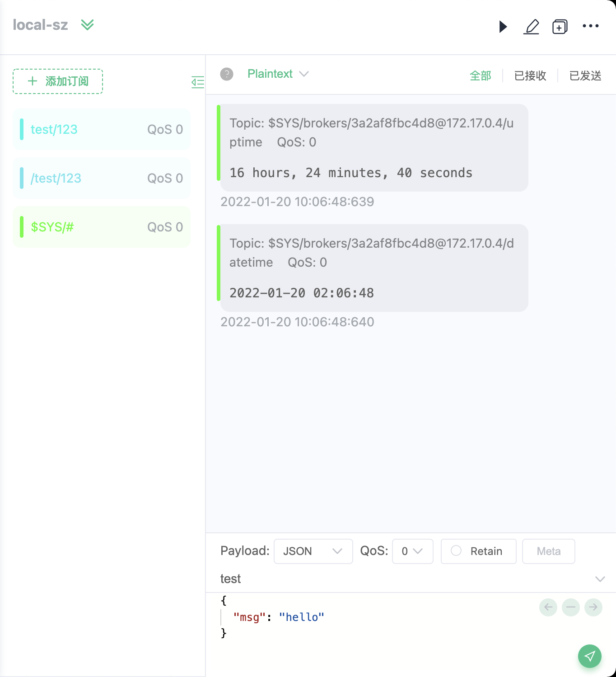The image size is (616, 677).
Task: Click the Meta button
Action: (x=549, y=551)
